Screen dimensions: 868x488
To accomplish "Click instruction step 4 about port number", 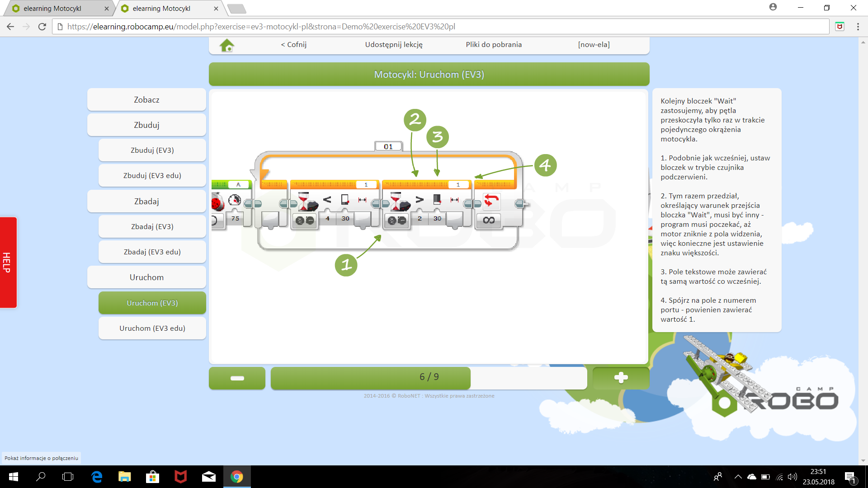I will pyautogui.click(x=708, y=310).
